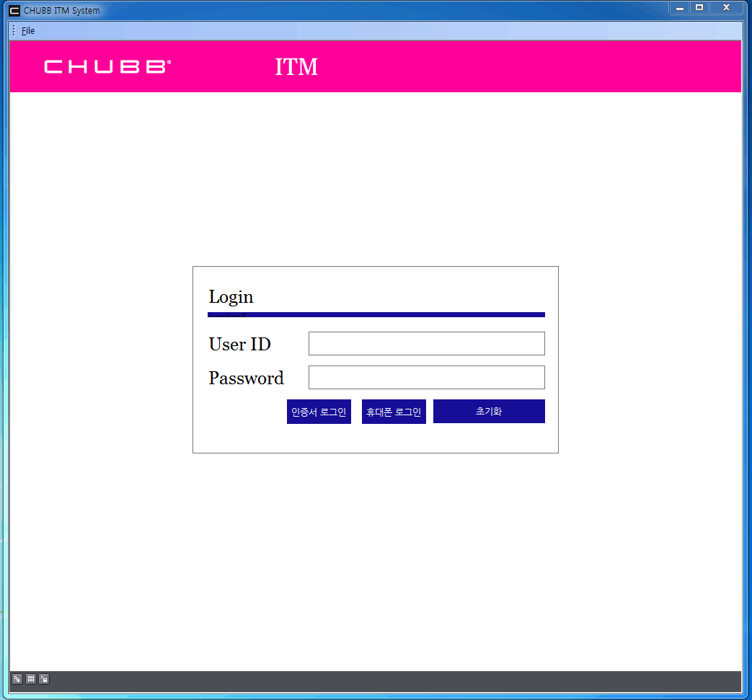This screenshot has width=752, height=700.
Task: Click the CHUBB app icon in title bar
Action: 14,11
